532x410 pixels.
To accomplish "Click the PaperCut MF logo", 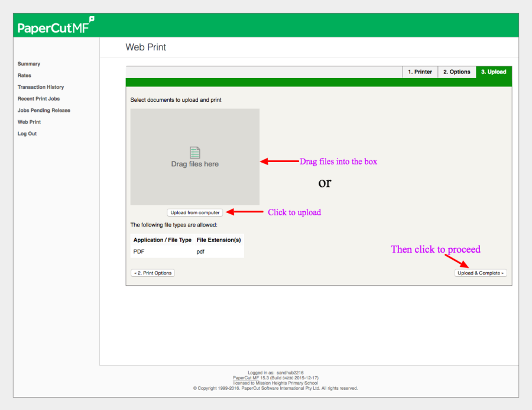I will tap(55, 27).
